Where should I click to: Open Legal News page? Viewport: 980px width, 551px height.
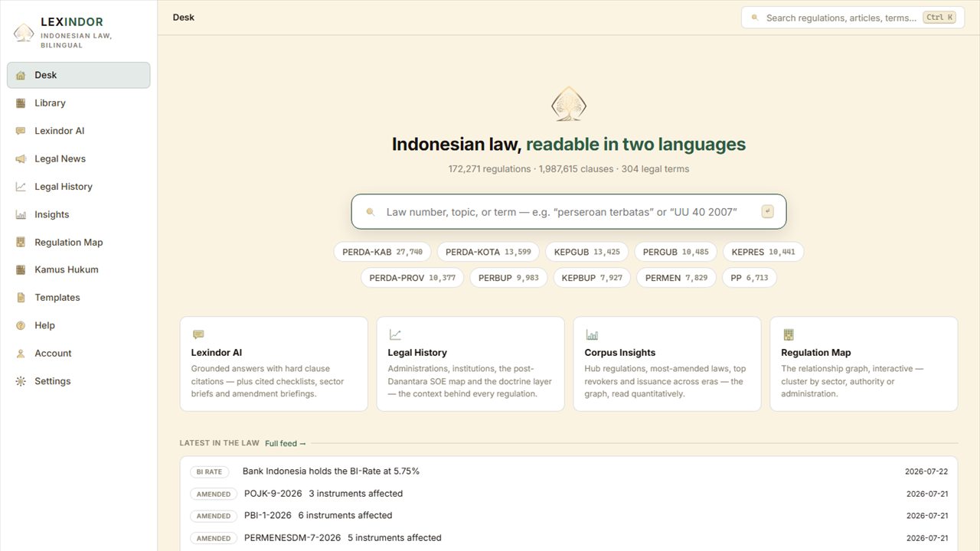point(78,158)
